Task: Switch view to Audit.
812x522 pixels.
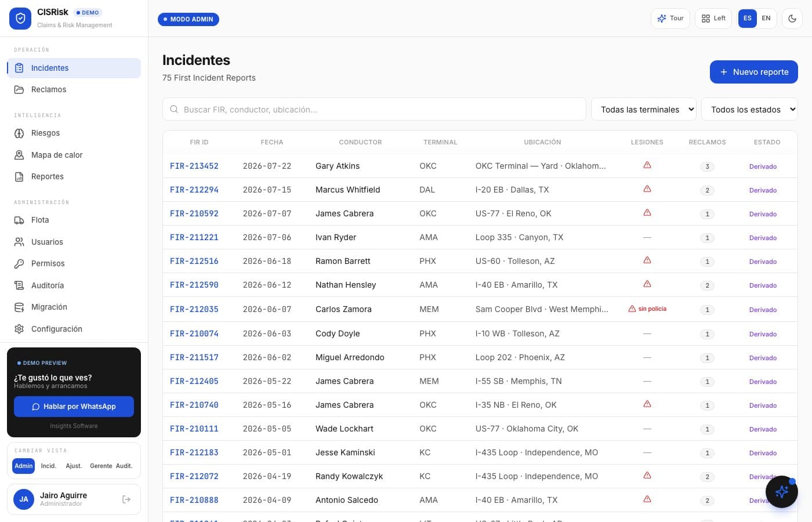Action: pyautogui.click(x=124, y=466)
